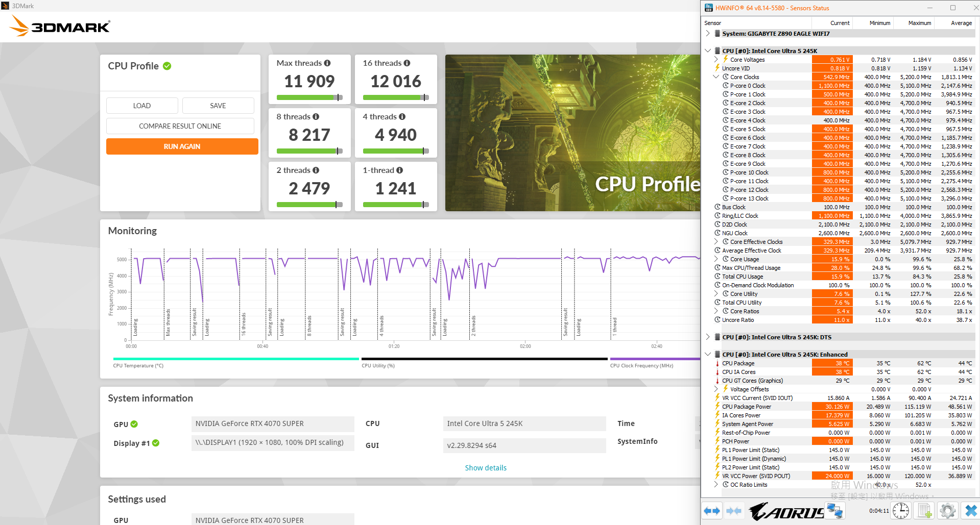
Task: Expand System: GIGABYTE Z890 EAGLE WIFI7 group
Action: click(708, 34)
